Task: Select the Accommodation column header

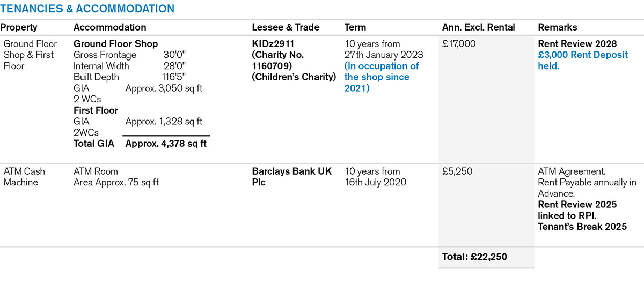Action: click(x=109, y=27)
